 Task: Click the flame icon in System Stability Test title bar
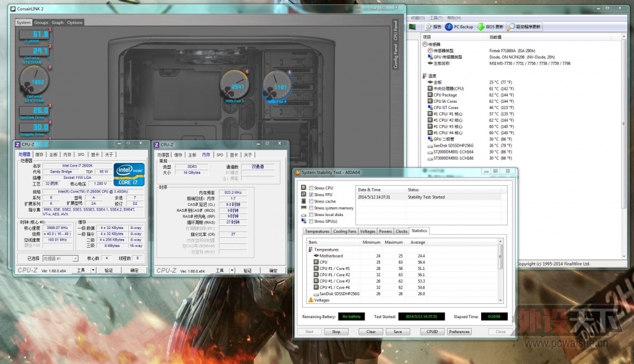(298, 172)
